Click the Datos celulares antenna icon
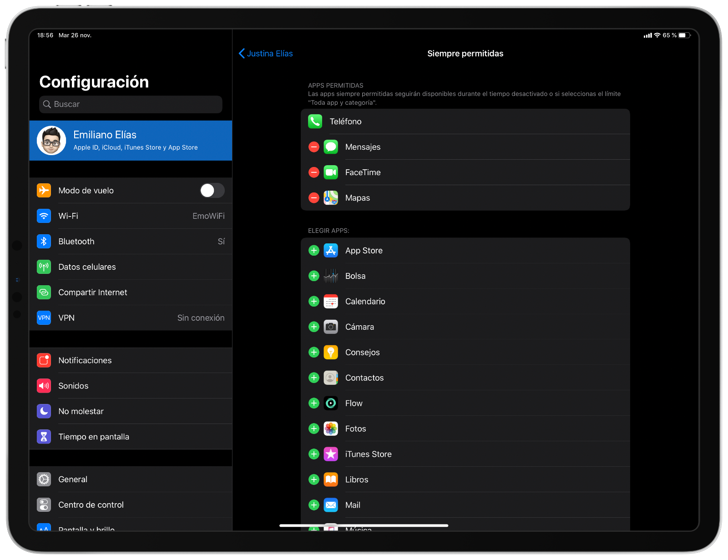The width and height of the screenshot is (728, 560). tap(44, 267)
